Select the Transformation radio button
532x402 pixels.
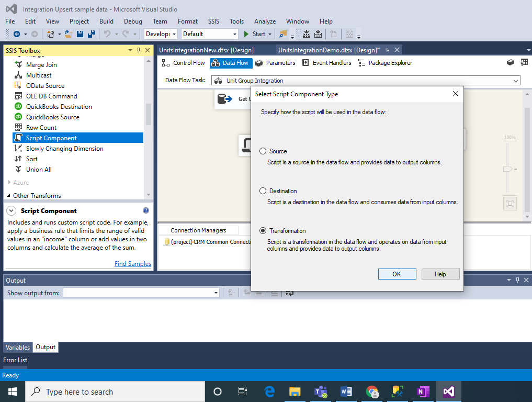pos(263,230)
